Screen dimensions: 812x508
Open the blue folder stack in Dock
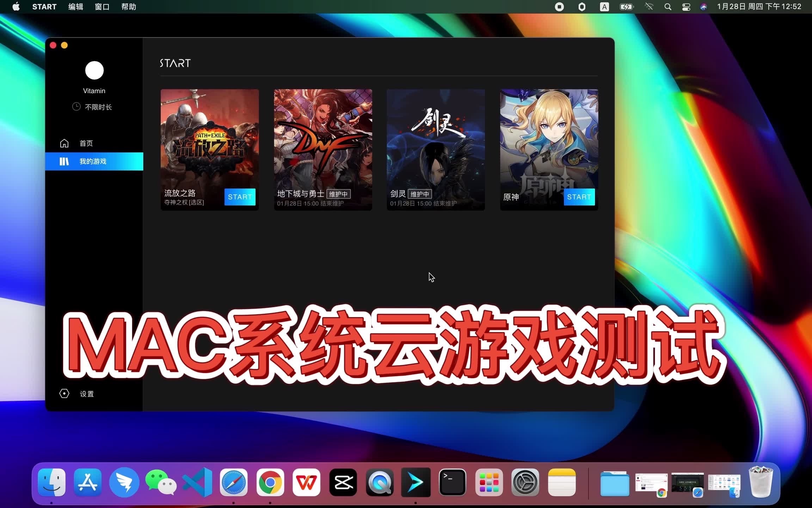(x=615, y=483)
